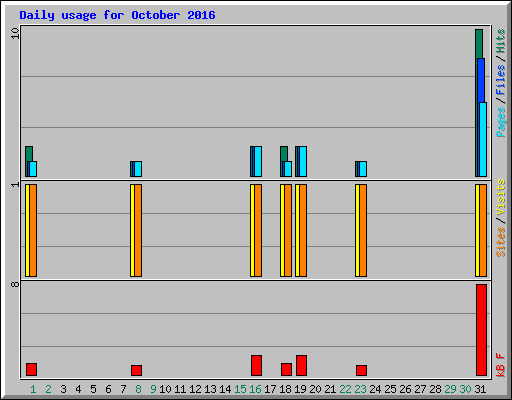This screenshot has width=512, height=400.
Task: Click the "Hits" legend label
Action: [500, 41]
